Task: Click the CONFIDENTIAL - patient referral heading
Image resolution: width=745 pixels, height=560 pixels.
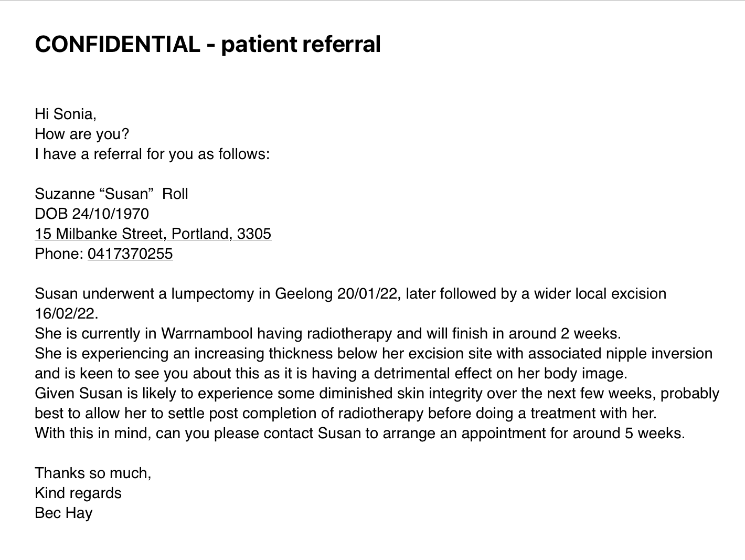Action: (207, 44)
